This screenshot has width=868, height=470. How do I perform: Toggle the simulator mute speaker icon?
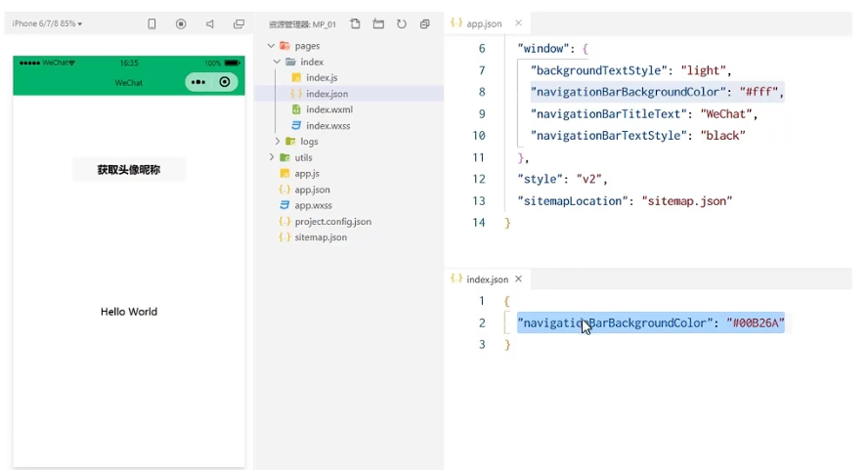pos(210,23)
